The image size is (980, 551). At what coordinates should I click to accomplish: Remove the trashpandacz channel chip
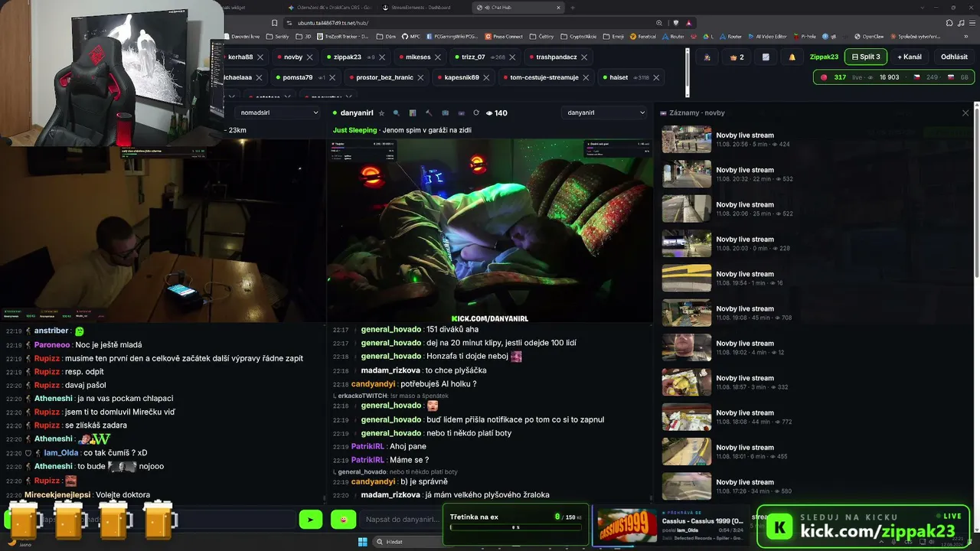584,57
